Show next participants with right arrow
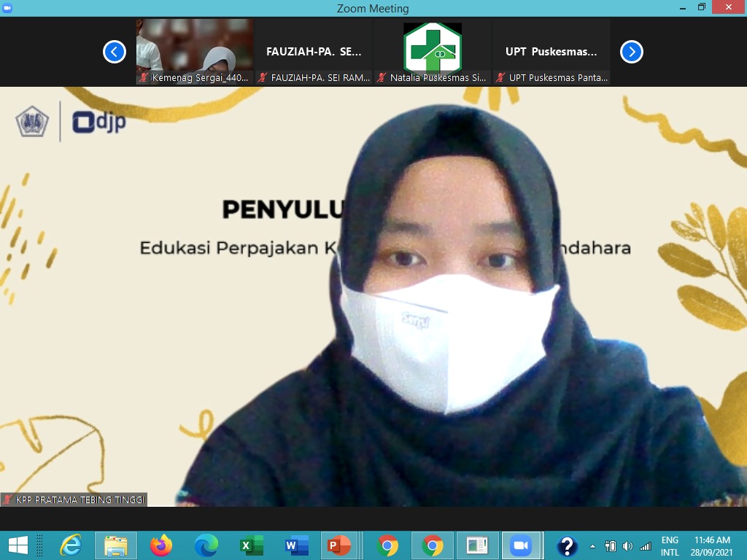 coord(631,52)
